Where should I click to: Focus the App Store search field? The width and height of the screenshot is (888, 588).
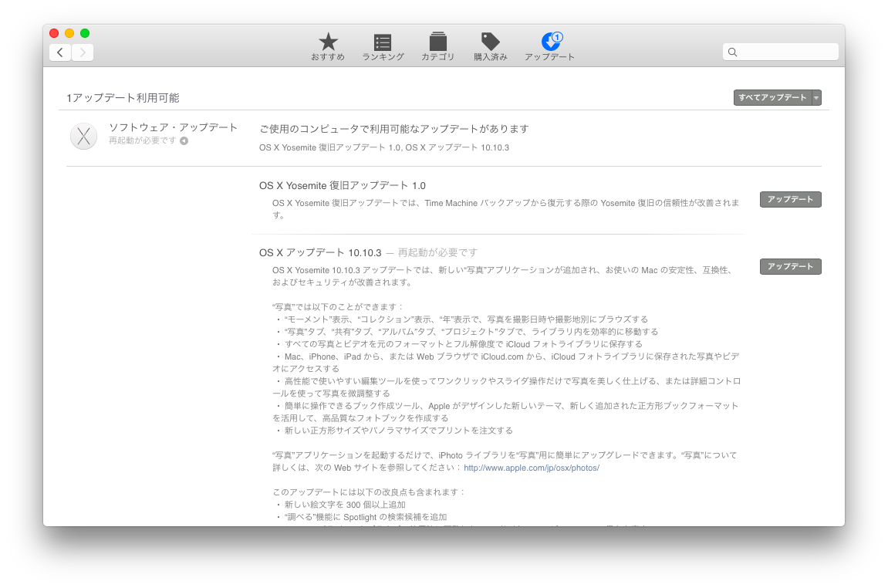[787, 52]
